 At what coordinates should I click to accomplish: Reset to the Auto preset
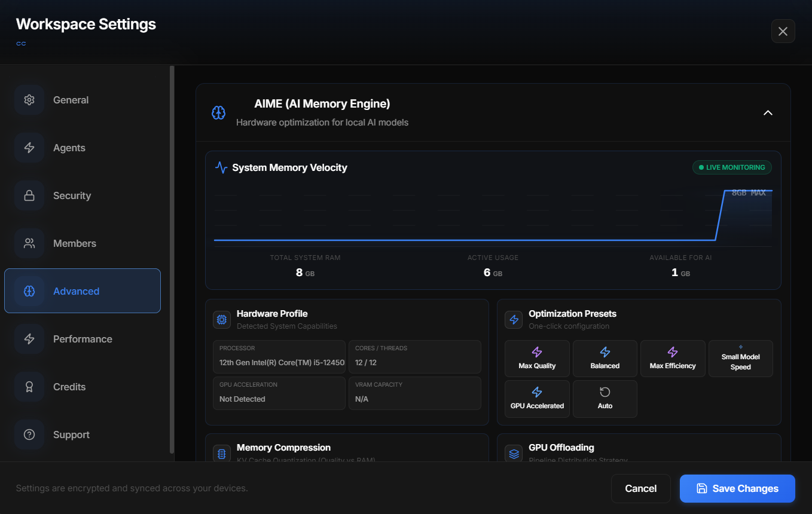click(605, 399)
